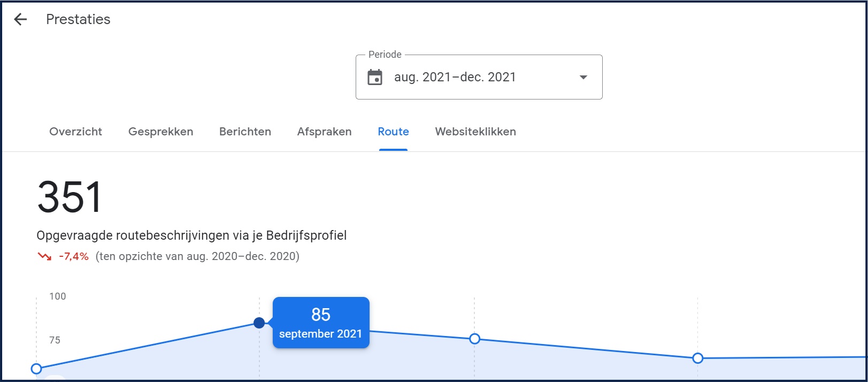Click the filled september 2021 data point
This screenshot has height=382, width=868.
click(x=259, y=323)
